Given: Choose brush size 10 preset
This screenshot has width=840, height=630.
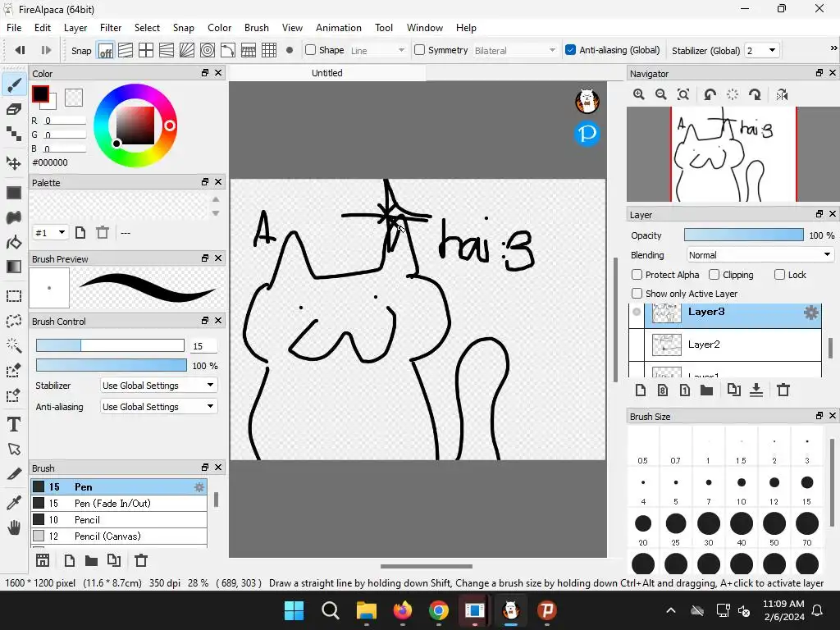Looking at the screenshot, I should (x=741, y=488).
